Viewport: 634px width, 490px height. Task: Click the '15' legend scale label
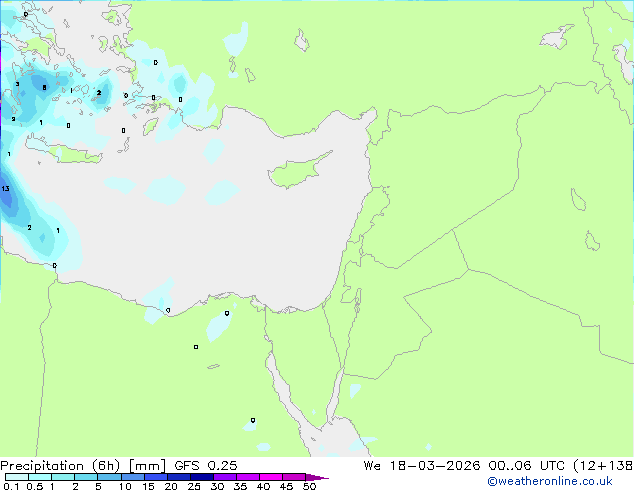pos(148,486)
